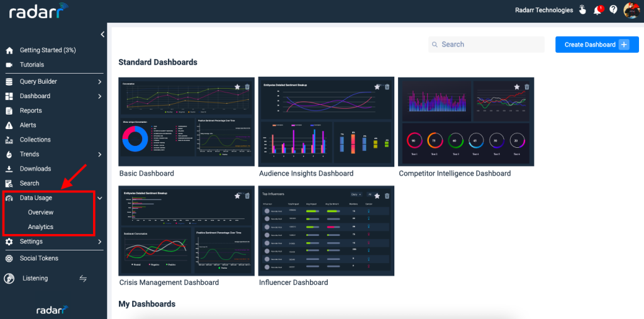Click the dashboard Search input field

pos(486,45)
